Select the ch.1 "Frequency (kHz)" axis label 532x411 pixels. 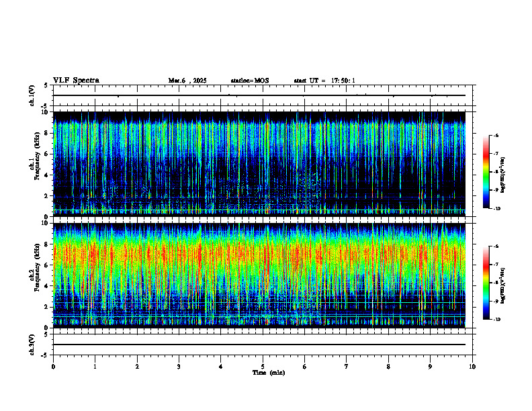tap(37, 155)
